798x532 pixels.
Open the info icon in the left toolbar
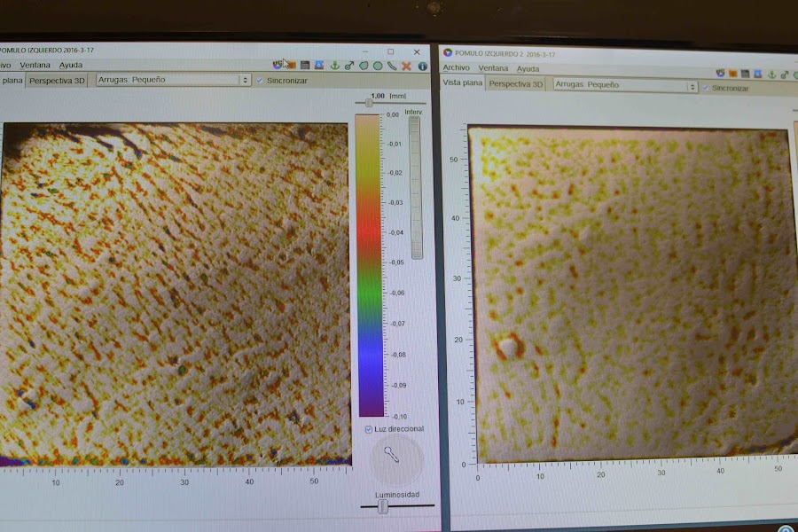pos(423,65)
